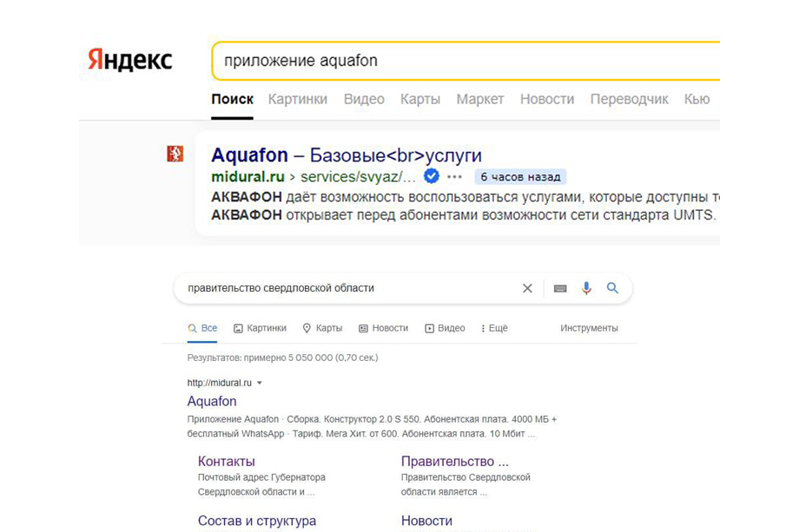Open Yandex Новости tab

click(x=547, y=99)
